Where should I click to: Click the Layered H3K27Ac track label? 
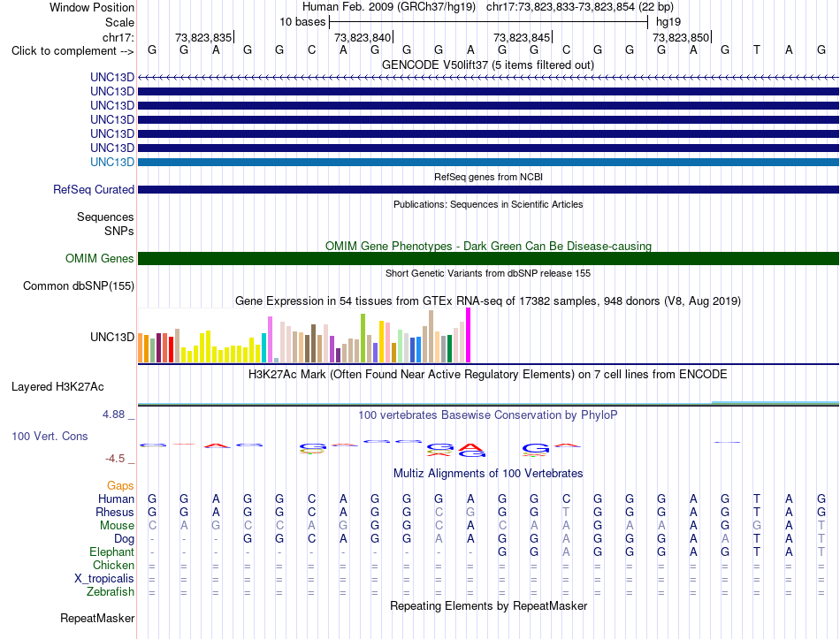[57, 387]
